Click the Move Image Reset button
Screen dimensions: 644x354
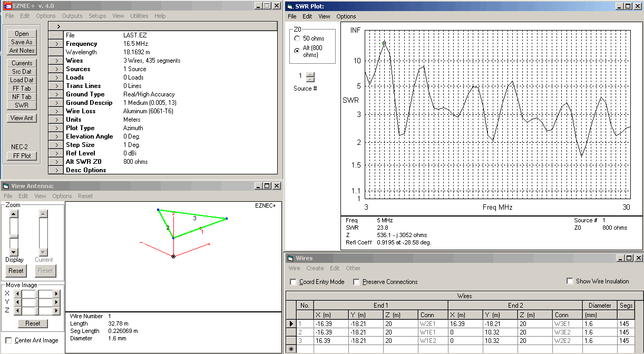(33, 323)
